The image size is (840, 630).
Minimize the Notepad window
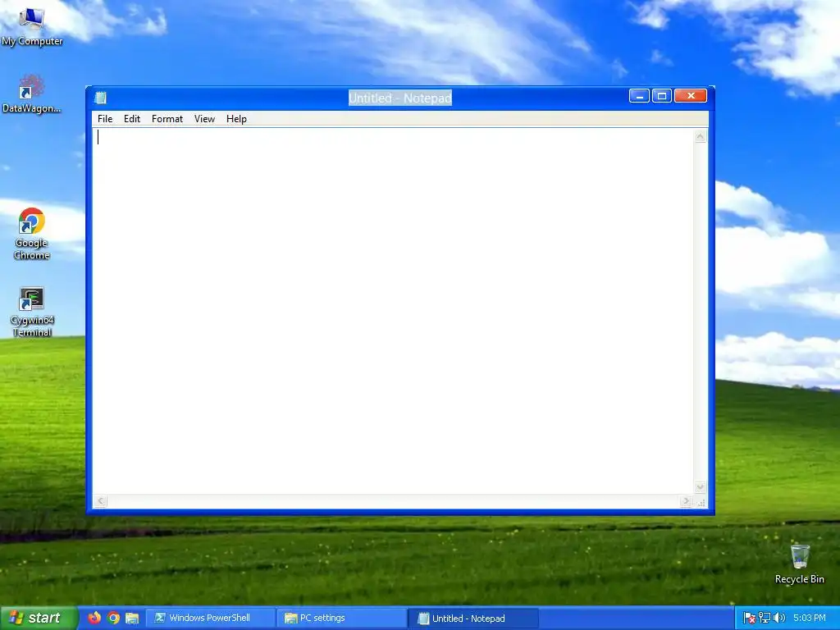[x=639, y=96]
